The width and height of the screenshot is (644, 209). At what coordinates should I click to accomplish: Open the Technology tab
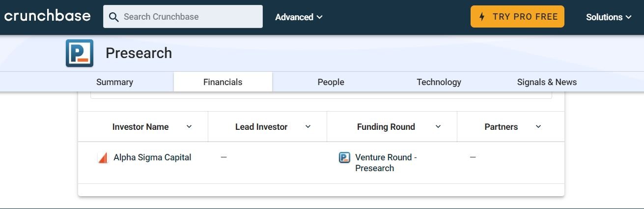tap(439, 82)
